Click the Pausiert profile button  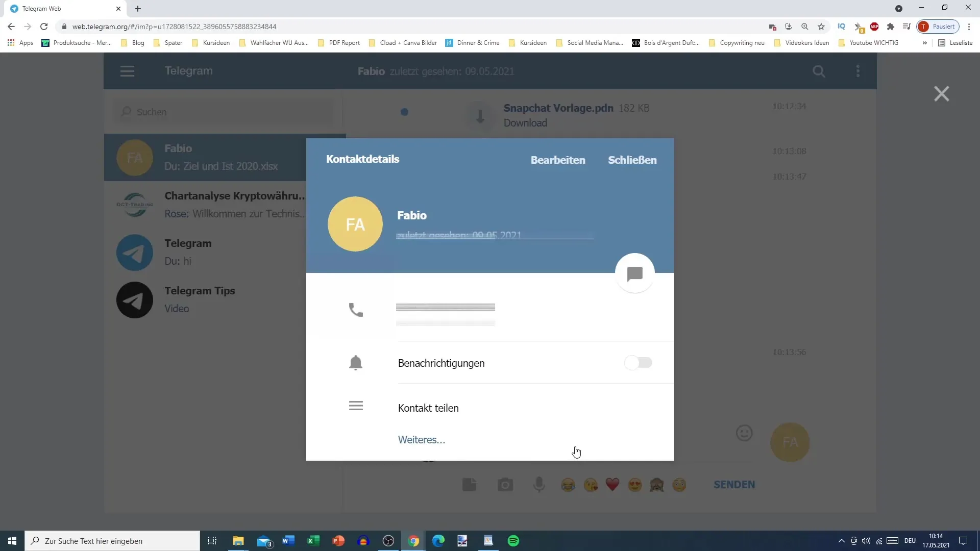coord(938,27)
